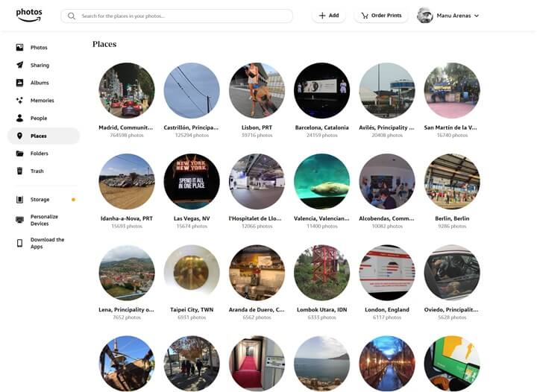
Task: Open the Lisbon, PRT thumbnail
Action: [x=257, y=90]
